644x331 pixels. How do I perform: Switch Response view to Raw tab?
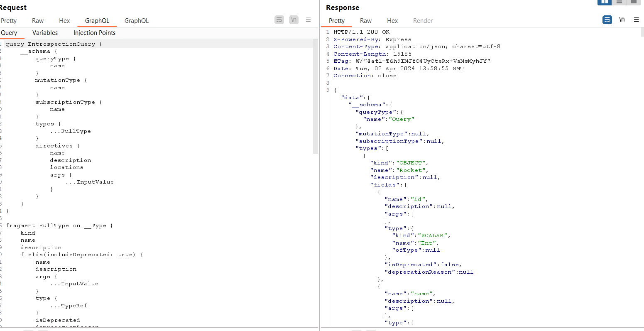366,21
